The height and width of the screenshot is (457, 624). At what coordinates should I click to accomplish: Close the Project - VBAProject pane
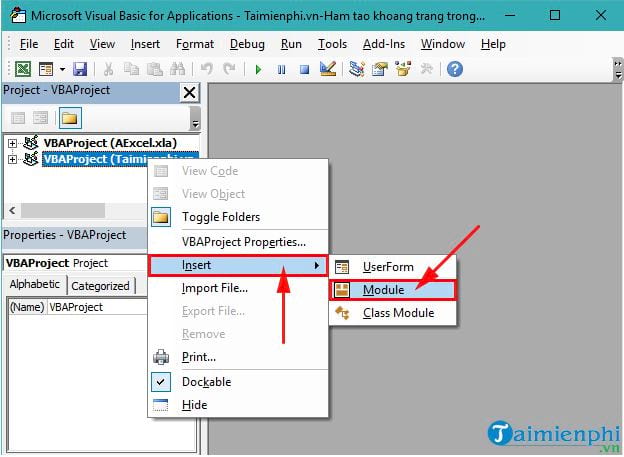(x=189, y=93)
